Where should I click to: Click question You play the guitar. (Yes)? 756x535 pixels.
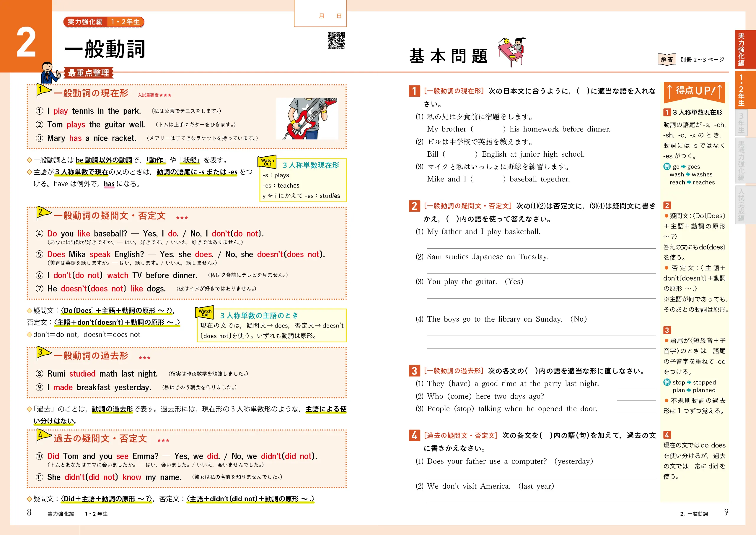coord(475,281)
